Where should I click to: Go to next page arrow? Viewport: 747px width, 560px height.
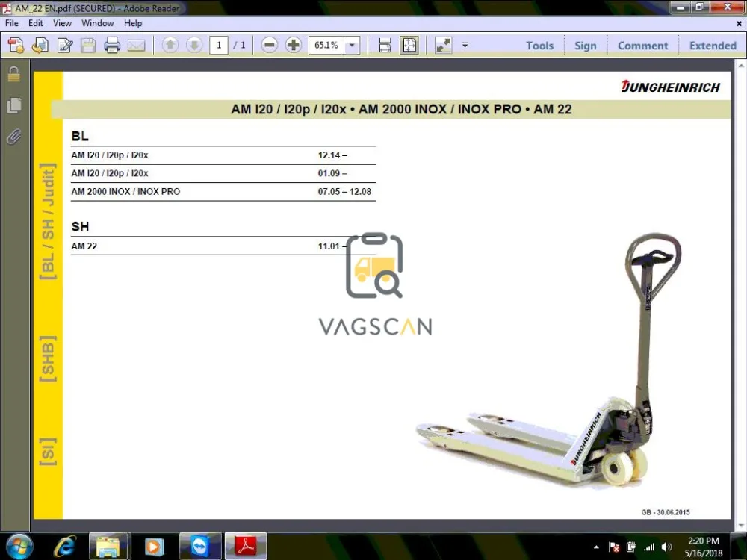pyautogui.click(x=194, y=46)
